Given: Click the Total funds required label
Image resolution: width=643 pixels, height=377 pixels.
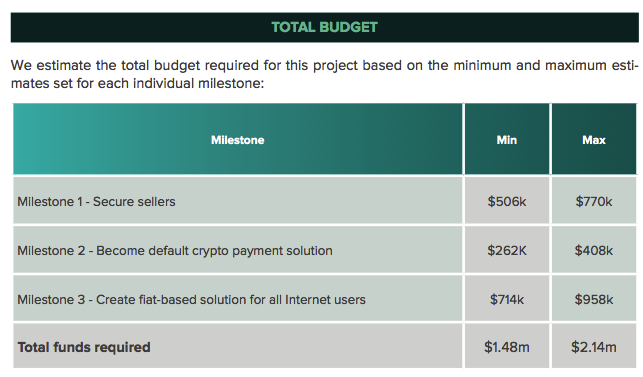Looking at the screenshot, I should (84, 347).
